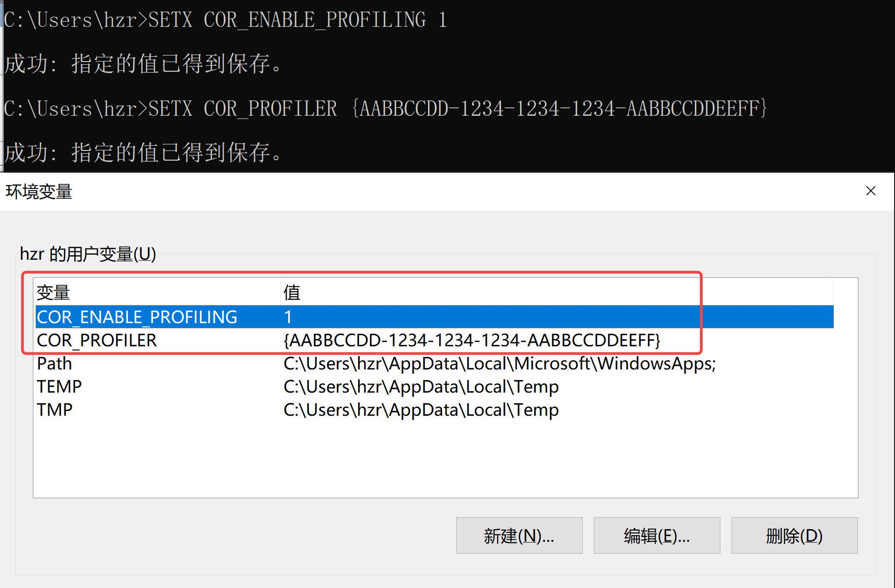
Task: Select the COR_ENABLE_PROFILING variable row
Action: tap(137, 317)
